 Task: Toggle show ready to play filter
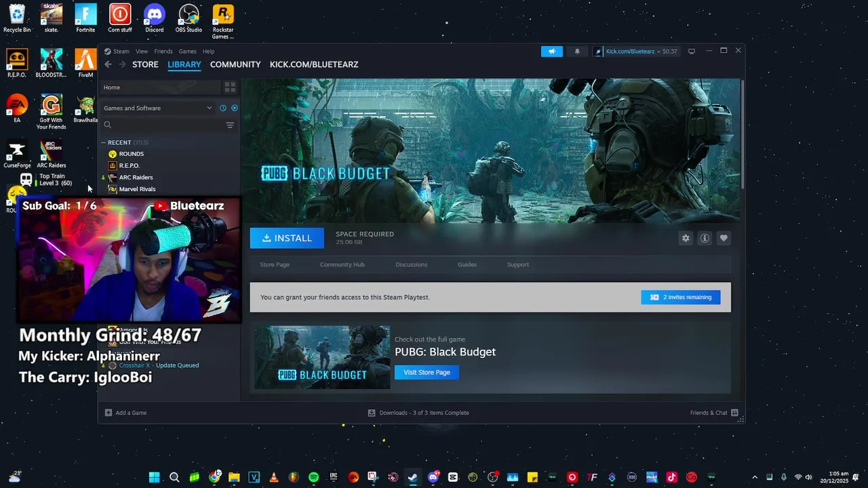[235, 108]
